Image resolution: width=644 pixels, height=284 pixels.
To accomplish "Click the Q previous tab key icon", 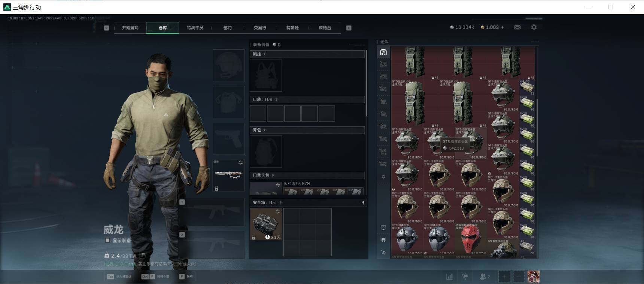I will (106, 28).
